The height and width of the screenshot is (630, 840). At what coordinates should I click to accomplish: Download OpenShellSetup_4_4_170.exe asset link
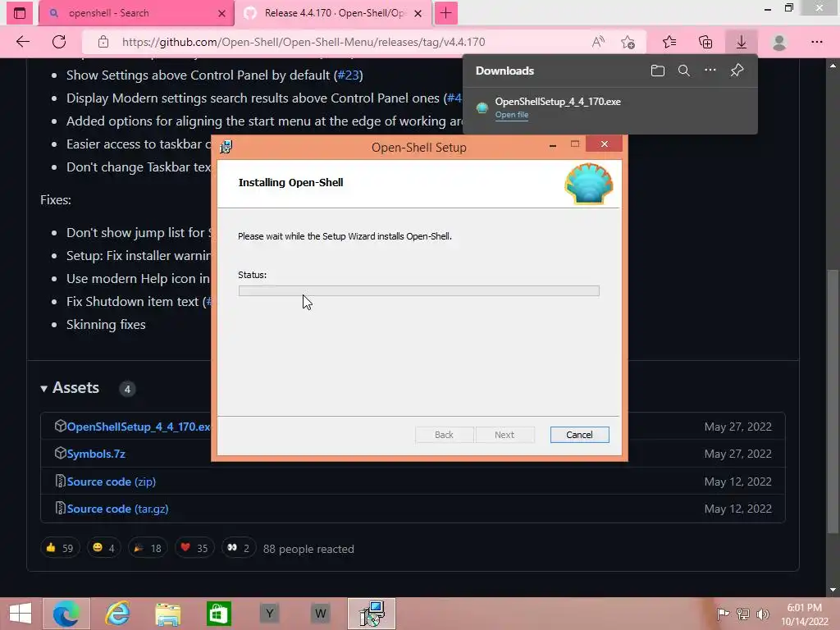(x=139, y=427)
